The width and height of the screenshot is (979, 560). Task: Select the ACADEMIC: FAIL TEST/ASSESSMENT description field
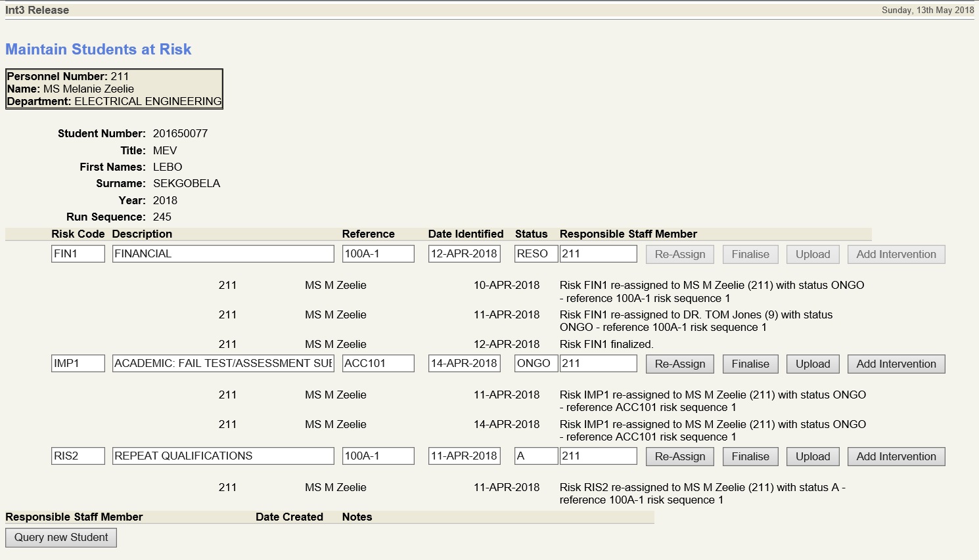tap(223, 364)
